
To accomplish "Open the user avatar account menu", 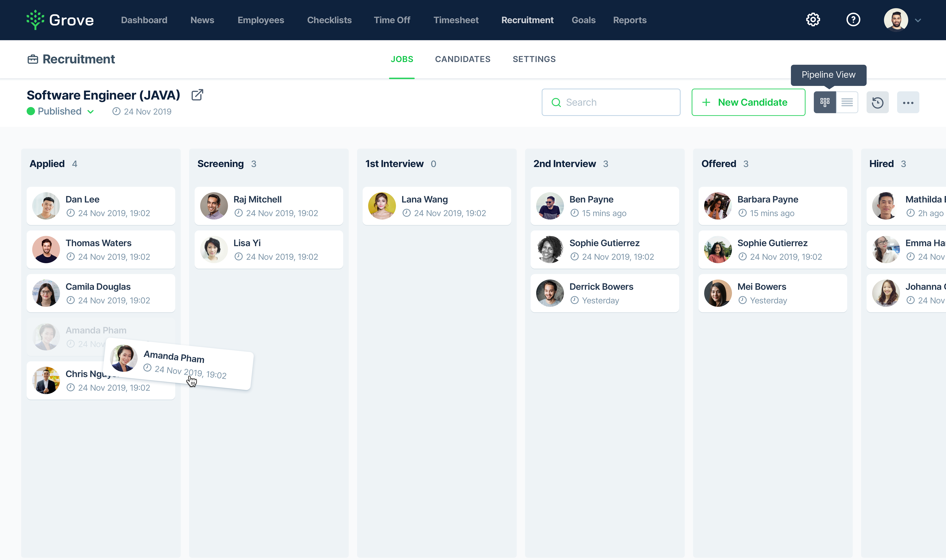I will [x=896, y=20].
